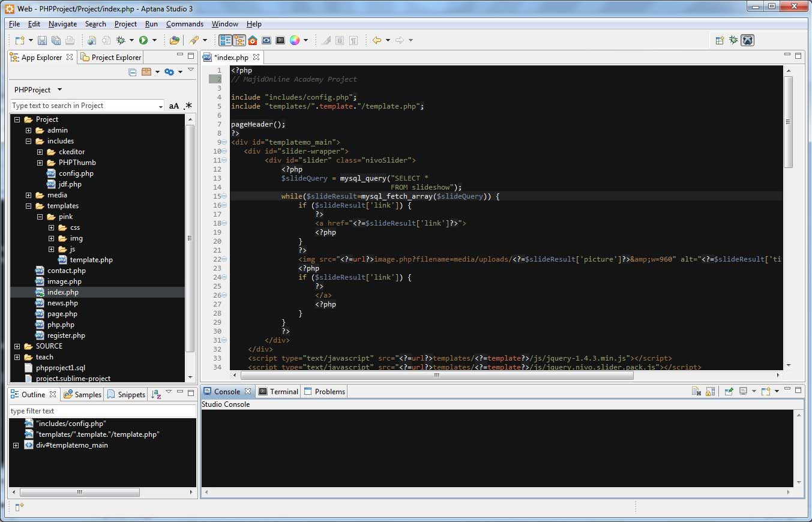
Task: Open the Navigate menu
Action: (62, 24)
